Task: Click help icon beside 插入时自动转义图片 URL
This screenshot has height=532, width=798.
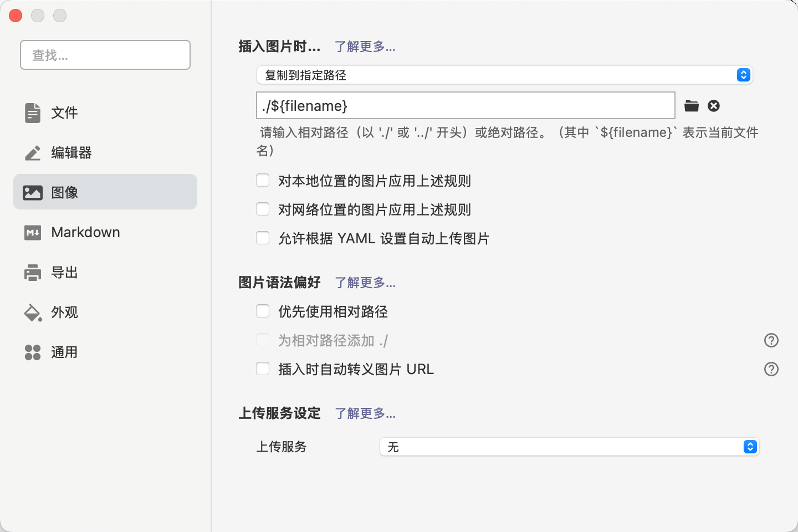Action: [771, 369]
